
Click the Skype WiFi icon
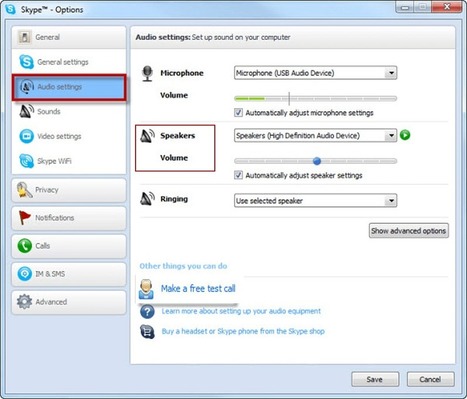pos(27,161)
